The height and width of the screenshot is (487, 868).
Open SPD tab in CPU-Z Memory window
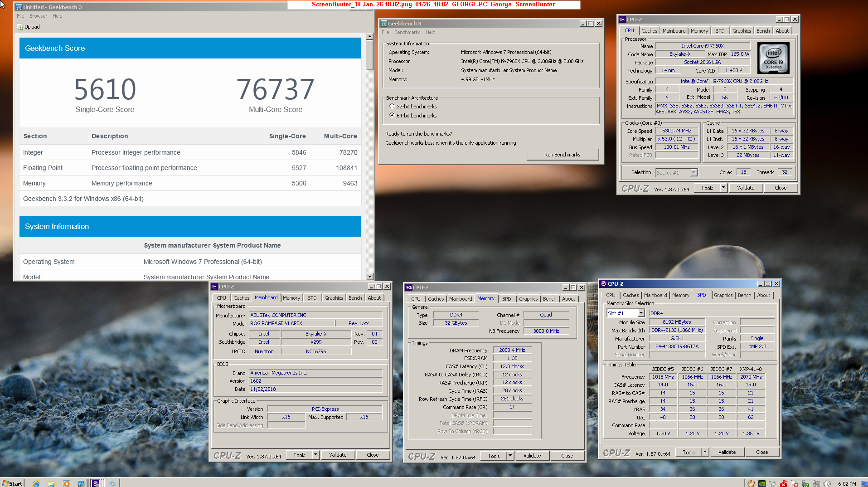coord(506,299)
